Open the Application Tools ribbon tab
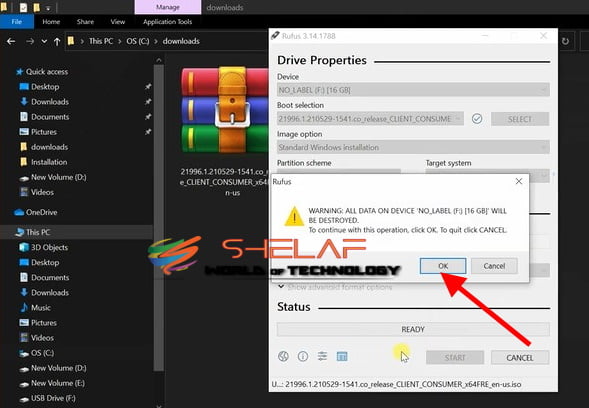589x408 pixels. coord(168,22)
